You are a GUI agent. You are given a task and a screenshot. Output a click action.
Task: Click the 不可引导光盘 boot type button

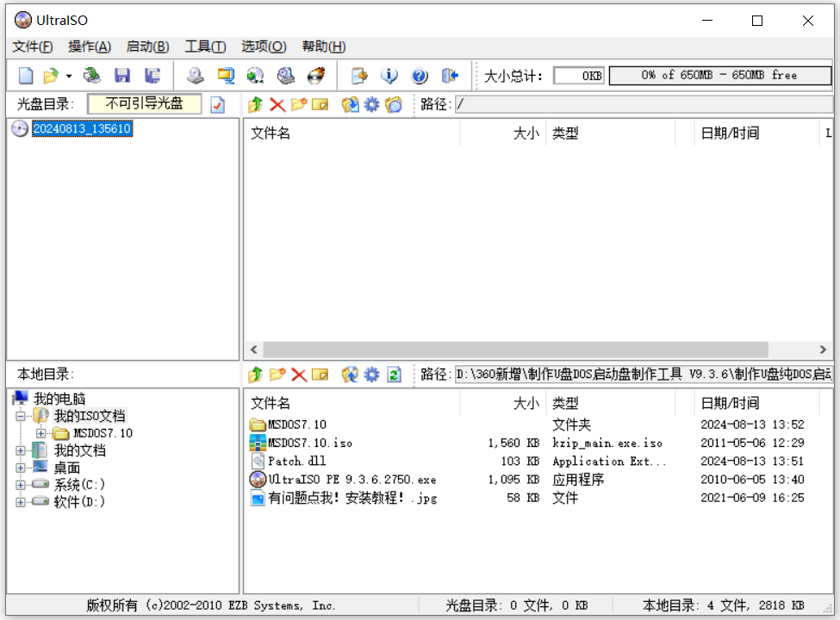coord(145,103)
